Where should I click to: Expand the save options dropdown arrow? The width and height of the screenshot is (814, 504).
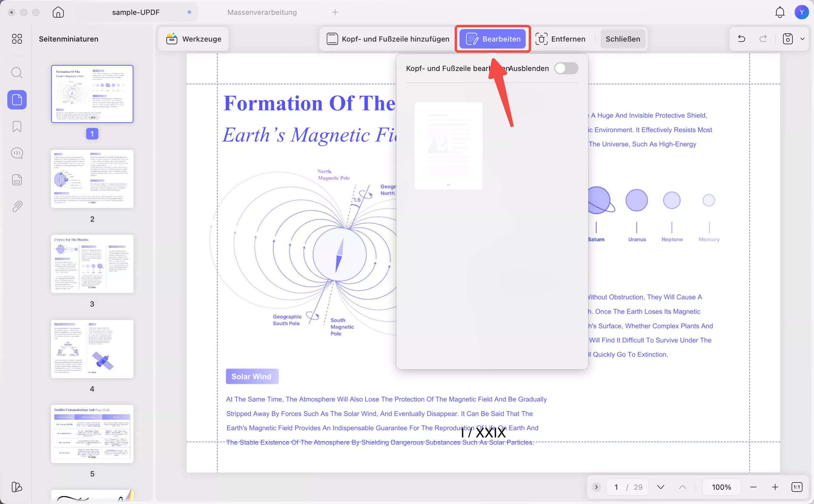click(802, 39)
